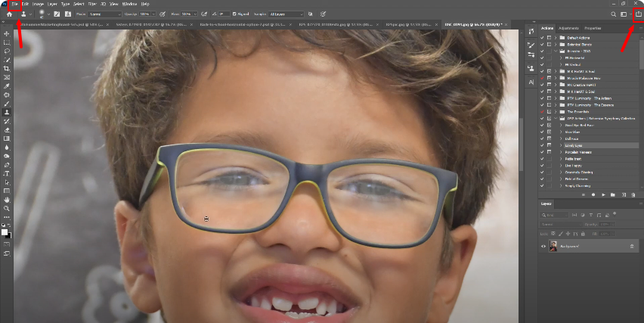Viewport: 644px width, 323px height.
Task: Set the foreground color swatch
Action: pyautogui.click(x=5, y=232)
